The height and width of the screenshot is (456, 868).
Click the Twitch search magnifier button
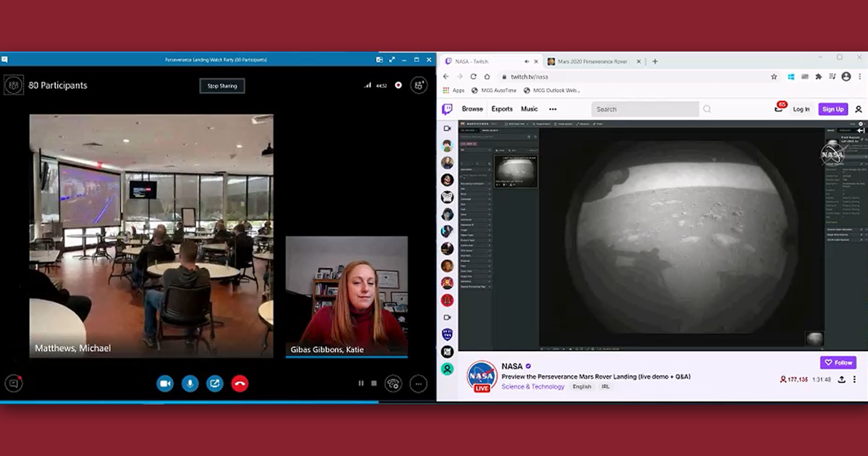pos(707,109)
